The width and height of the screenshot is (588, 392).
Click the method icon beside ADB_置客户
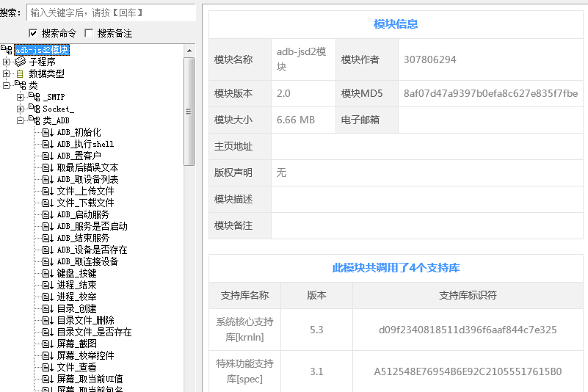48,156
